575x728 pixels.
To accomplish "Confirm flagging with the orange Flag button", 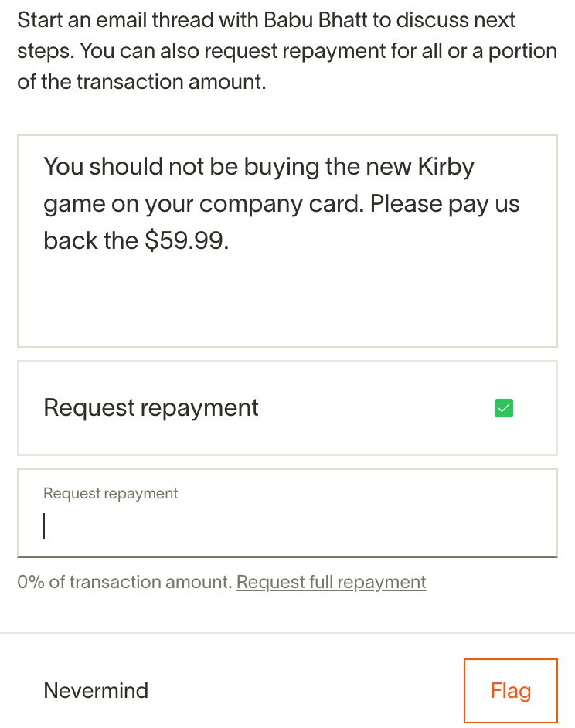I will point(510,690).
